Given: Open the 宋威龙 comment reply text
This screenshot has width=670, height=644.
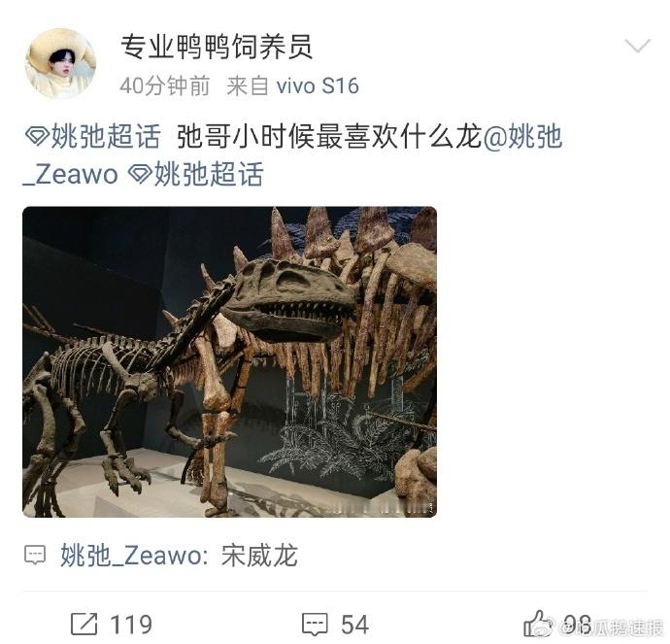Looking at the screenshot, I should click(259, 555).
